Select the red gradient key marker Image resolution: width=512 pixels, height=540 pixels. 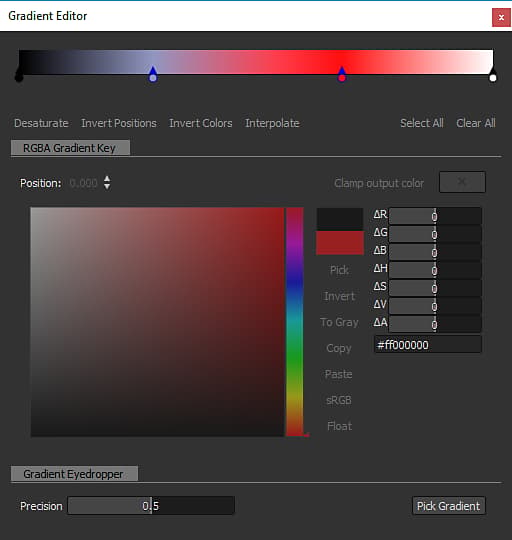342,75
